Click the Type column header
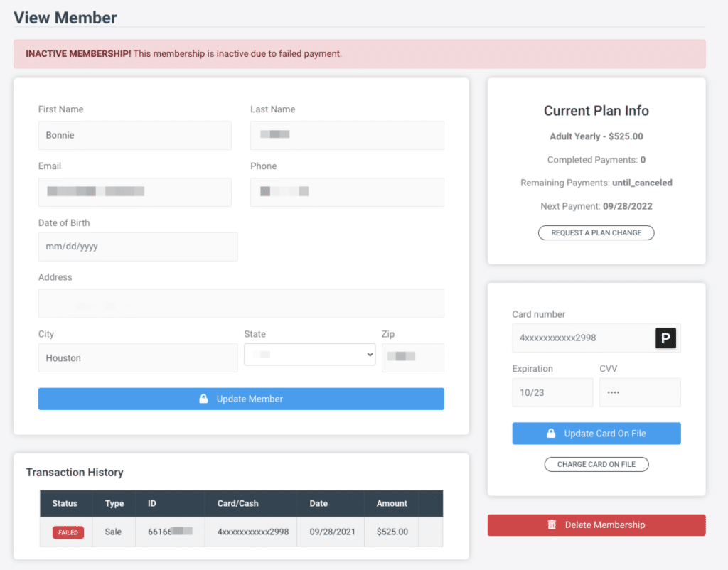Screen dimensions: 728x570 (x=114, y=504)
